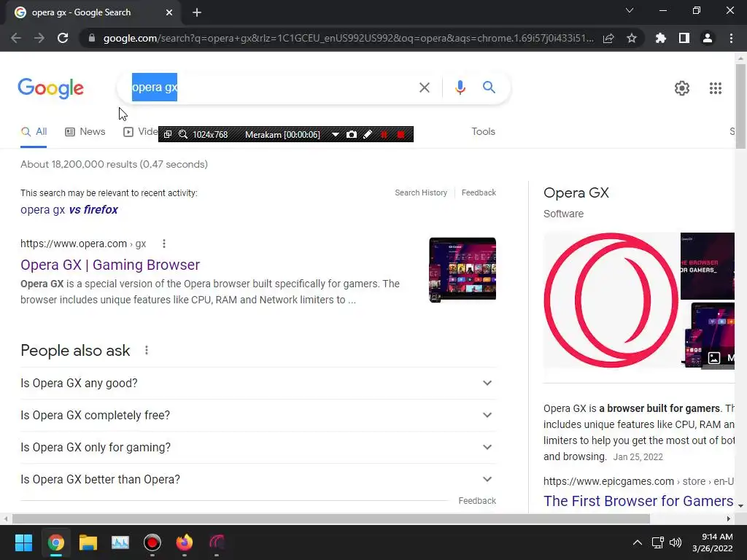747x560 pixels.
Task: Open the side panel icon
Action: 684,38
